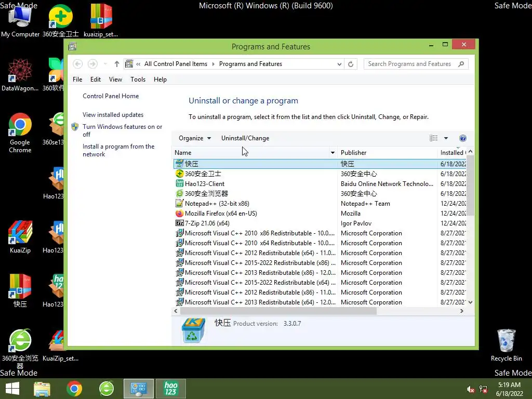This screenshot has height=399, width=532.
Task: Open the Tools menu
Action: click(x=138, y=79)
